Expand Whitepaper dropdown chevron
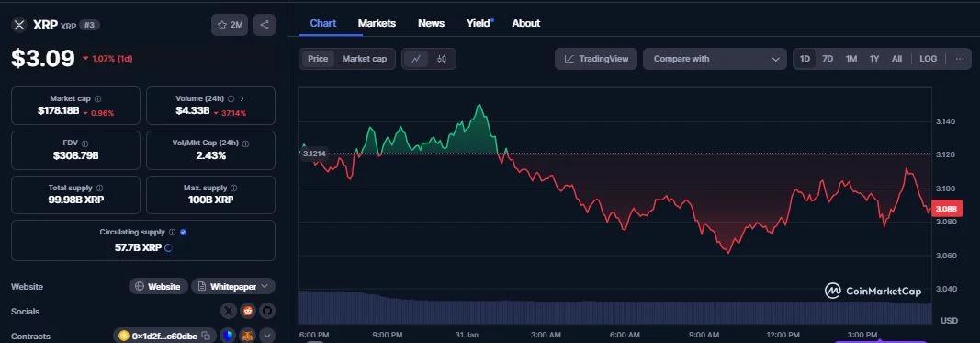The width and height of the screenshot is (980, 343). (265, 287)
